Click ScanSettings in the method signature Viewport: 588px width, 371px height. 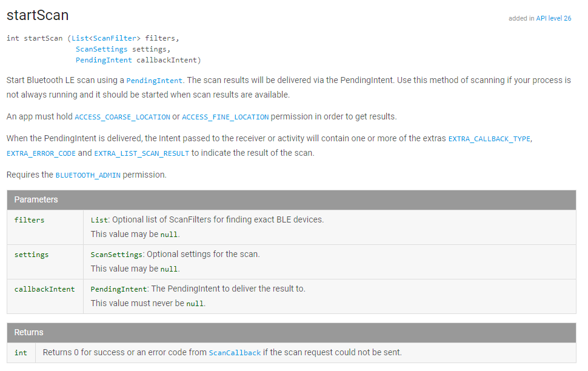pyautogui.click(x=101, y=49)
